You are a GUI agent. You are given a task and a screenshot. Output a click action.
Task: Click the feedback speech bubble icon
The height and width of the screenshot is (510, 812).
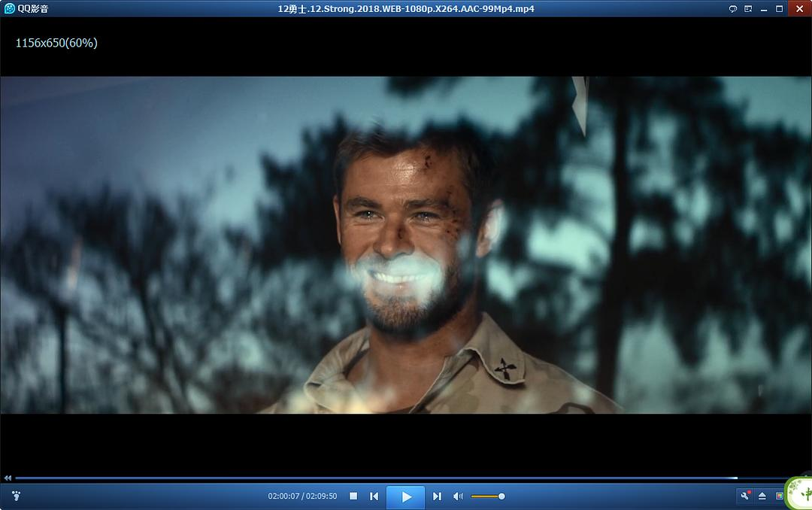(733, 9)
